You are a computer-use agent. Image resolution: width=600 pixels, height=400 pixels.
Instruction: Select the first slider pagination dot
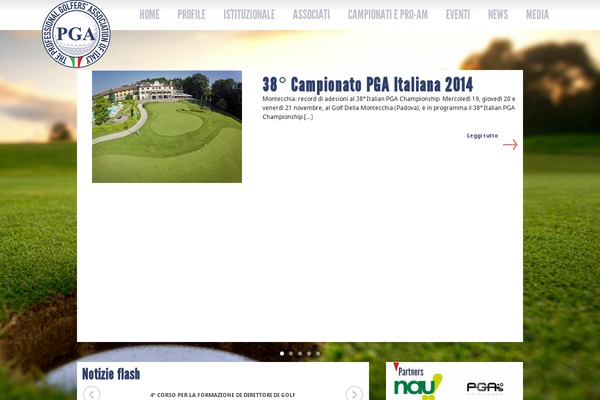pyautogui.click(x=282, y=353)
